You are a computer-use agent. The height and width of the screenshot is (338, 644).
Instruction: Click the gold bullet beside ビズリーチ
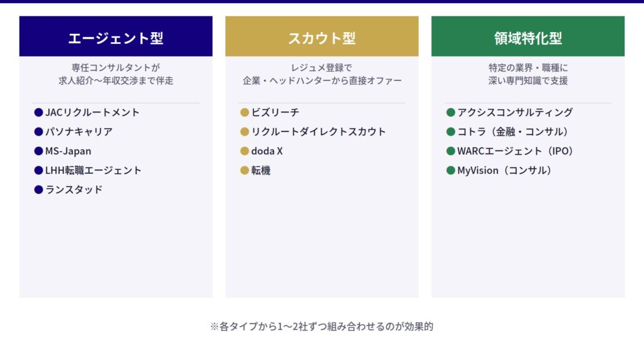tap(245, 112)
